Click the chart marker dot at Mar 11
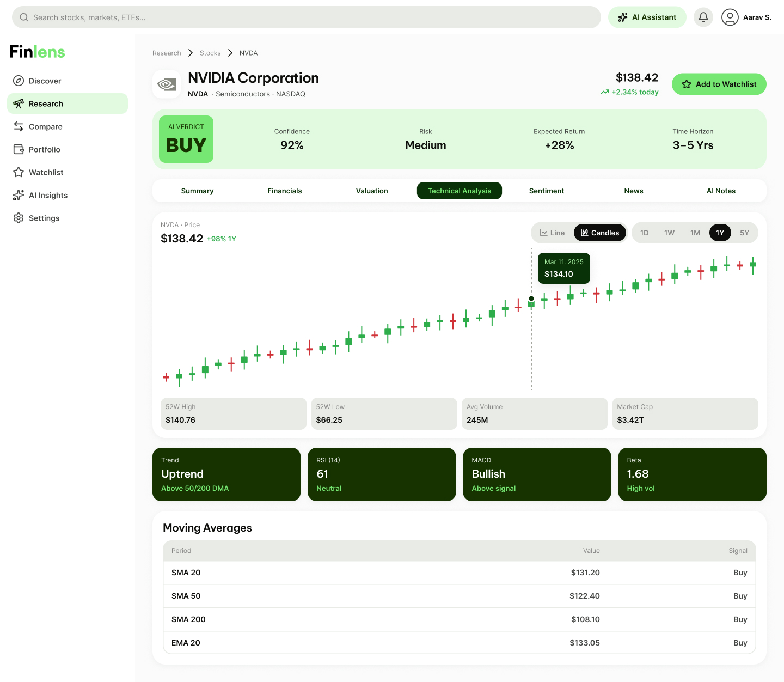784x682 pixels. pyautogui.click(x=531, y=299)
